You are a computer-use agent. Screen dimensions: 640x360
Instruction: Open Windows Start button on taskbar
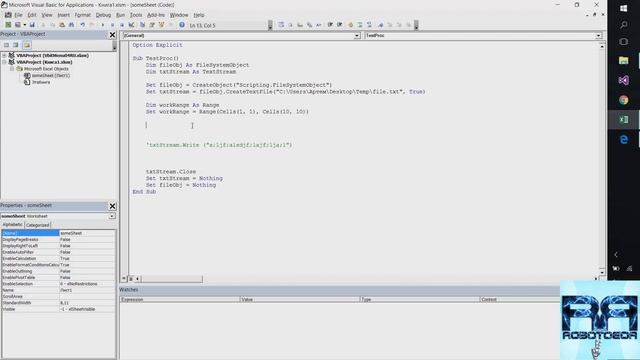[x=623, y=8]
